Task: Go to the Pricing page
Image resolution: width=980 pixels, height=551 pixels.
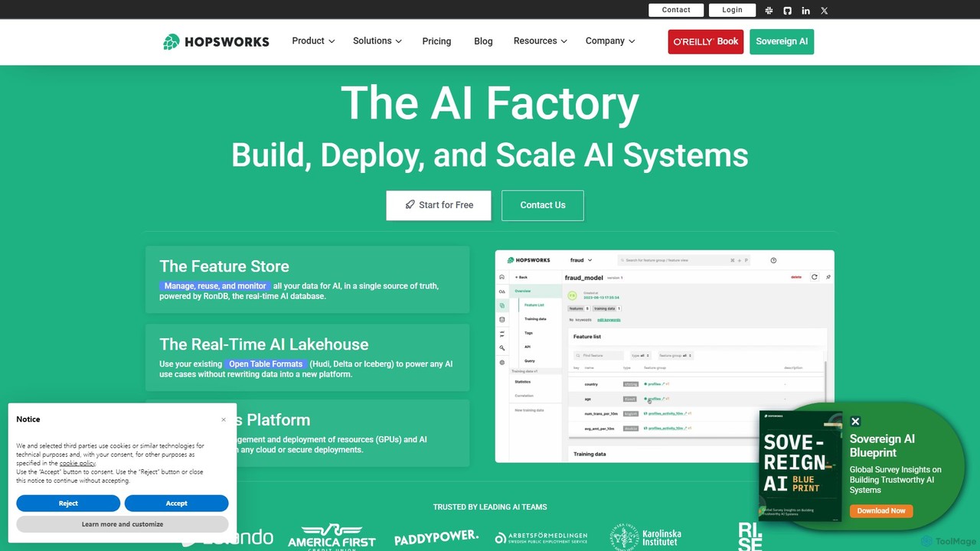Action: coord(436,41)
